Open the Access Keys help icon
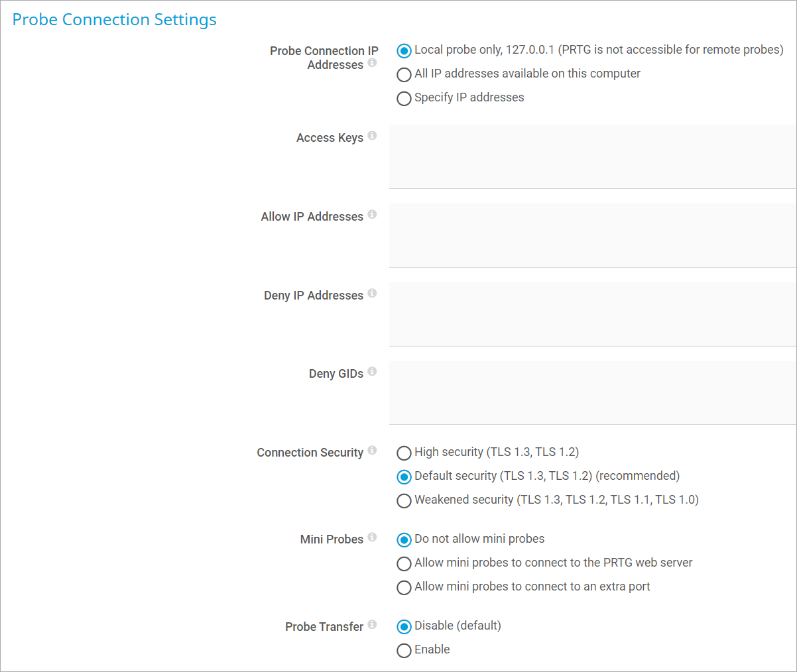Viewport: 797px width, 672px height. coord(372,135)
